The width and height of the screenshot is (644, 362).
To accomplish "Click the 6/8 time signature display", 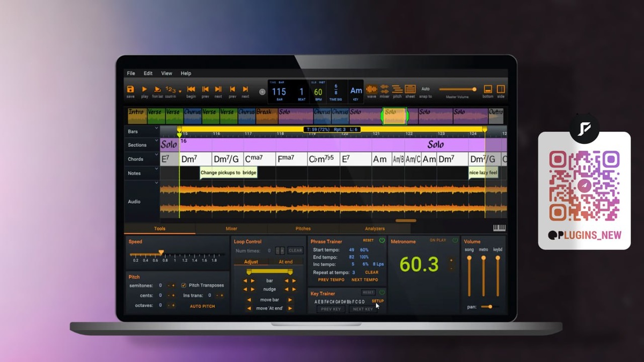I will click(x=336, y=91).
